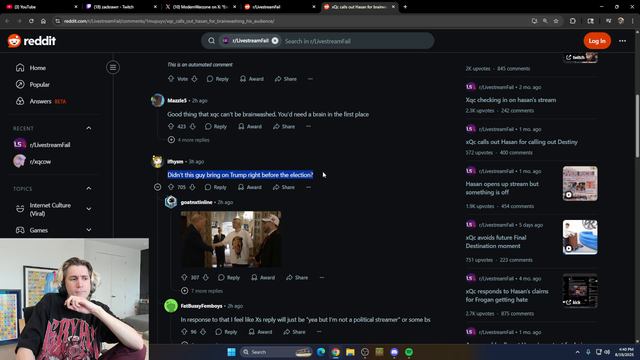The width and height of the screenshot is (640, 360).
Task: Switch to the YouTube browser tab
Action: point(41,7)
